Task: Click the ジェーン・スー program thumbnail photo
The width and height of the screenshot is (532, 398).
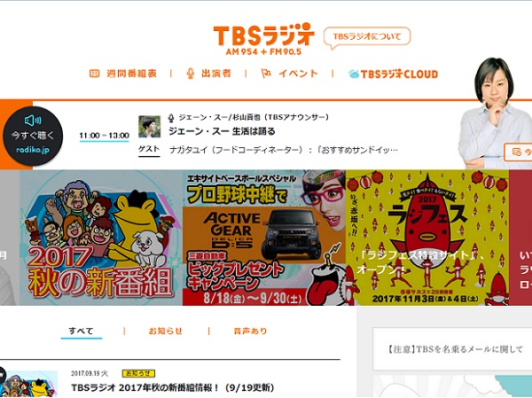Action: pyautogui.click(x=149, y=127)
